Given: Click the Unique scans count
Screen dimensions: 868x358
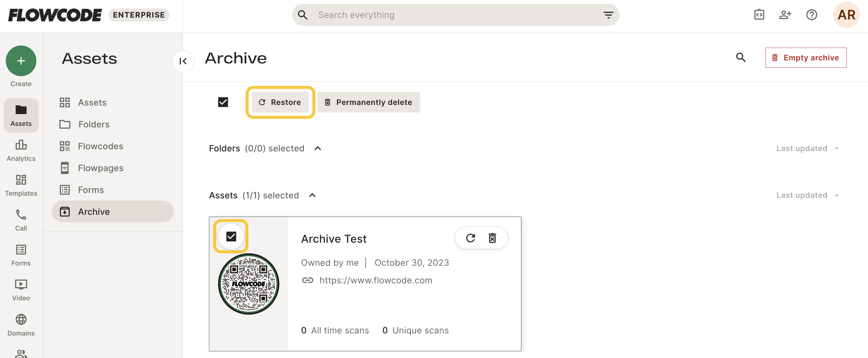Looking at the screenshot, I should 415,330.
